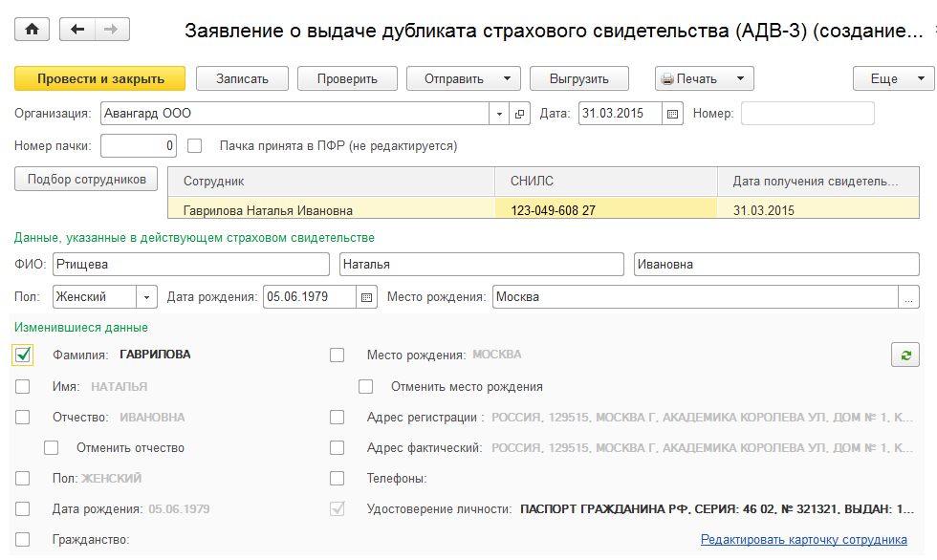Click the home icon button
Viewport: 937px width, 560px height.
pyautogui.click(x=33, y=30)
